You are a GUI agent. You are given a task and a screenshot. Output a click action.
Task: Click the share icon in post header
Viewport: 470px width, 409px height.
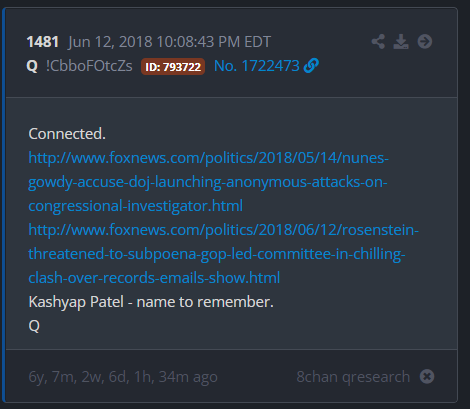pos(378,42)
